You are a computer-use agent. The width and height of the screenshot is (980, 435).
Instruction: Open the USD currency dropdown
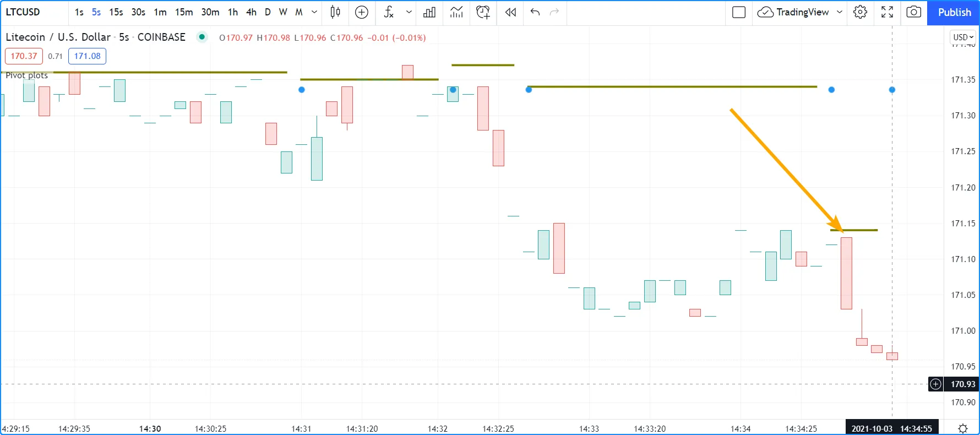click(963, 37)
